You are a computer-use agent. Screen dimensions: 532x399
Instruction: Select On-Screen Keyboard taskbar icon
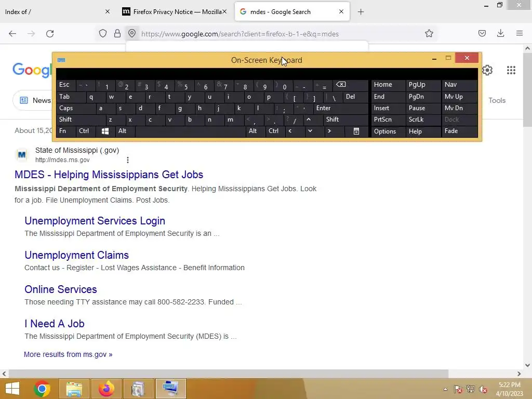coord(170,389)
